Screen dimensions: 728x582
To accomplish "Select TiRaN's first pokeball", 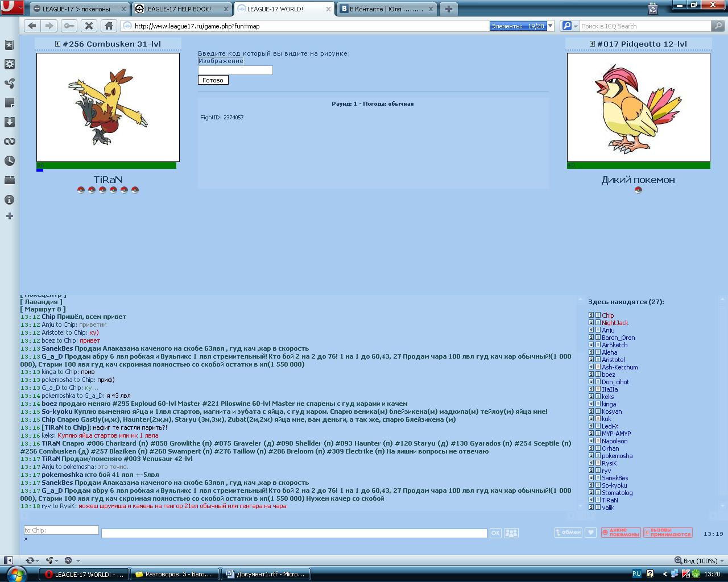I will pyautogui.click(x=81, y=190).
